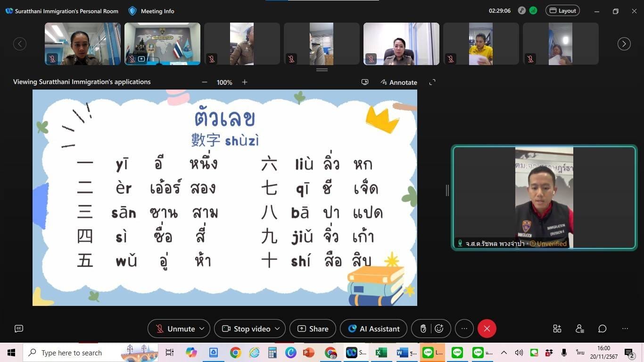
Task: Open Excel from the Windows taskbar
Action: (381, 353)
